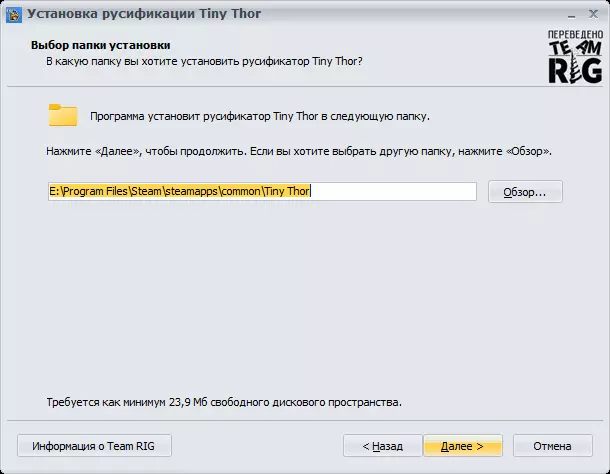Image resolution: width=610 pixels, height=474 pixels.
Task: Click the installer icon in the title bar
Action: [x=13, y=14]
